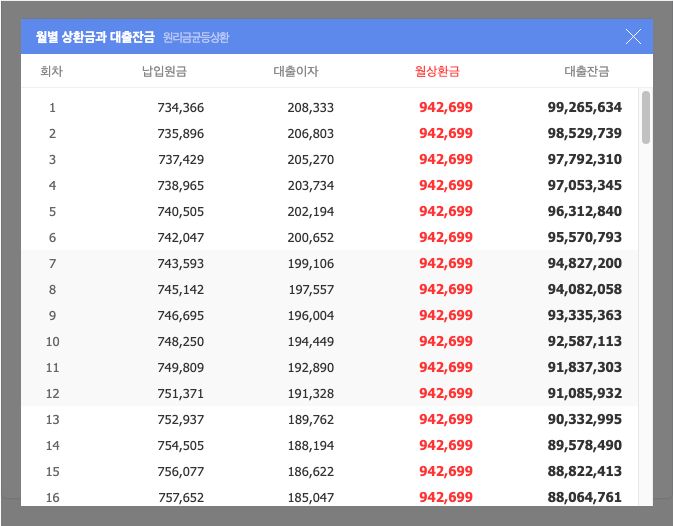This screenshot has height=526, width=673.
Task: Click the 회차 column header
Action: [x=52, y=71]
